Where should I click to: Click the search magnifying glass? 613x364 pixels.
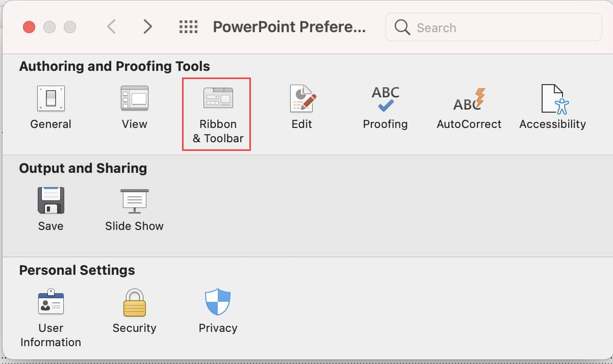[x=402, y=27]
